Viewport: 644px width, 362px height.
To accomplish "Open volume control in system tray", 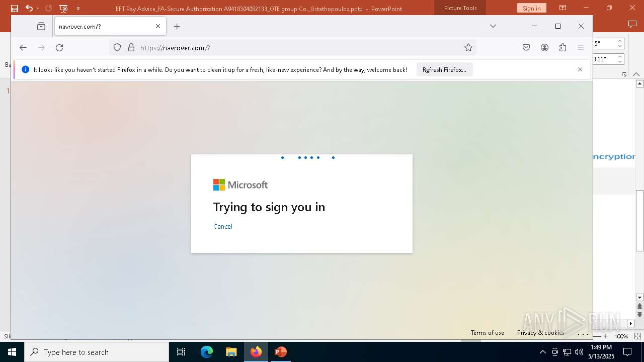I will [579, 352].
